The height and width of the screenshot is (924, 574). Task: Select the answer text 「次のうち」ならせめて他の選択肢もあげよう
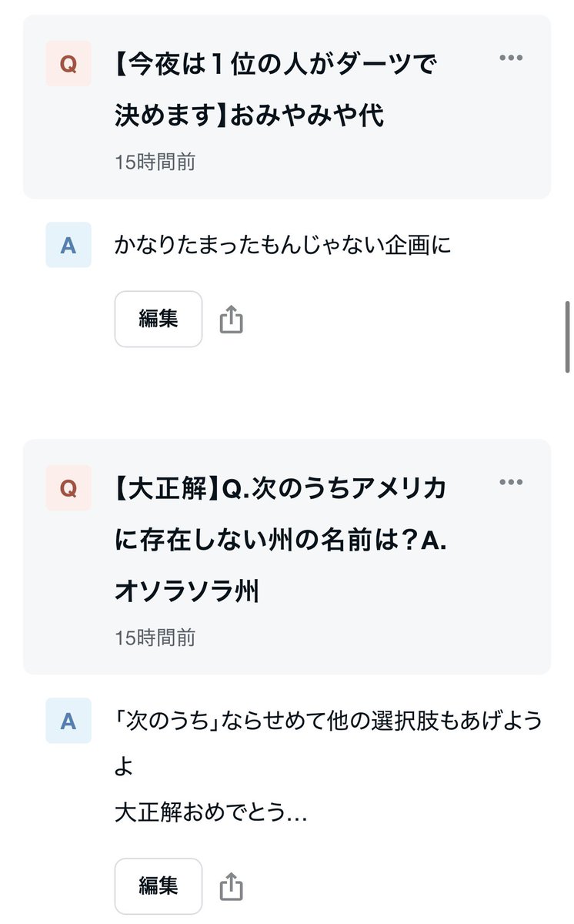[x=329, y=721]
